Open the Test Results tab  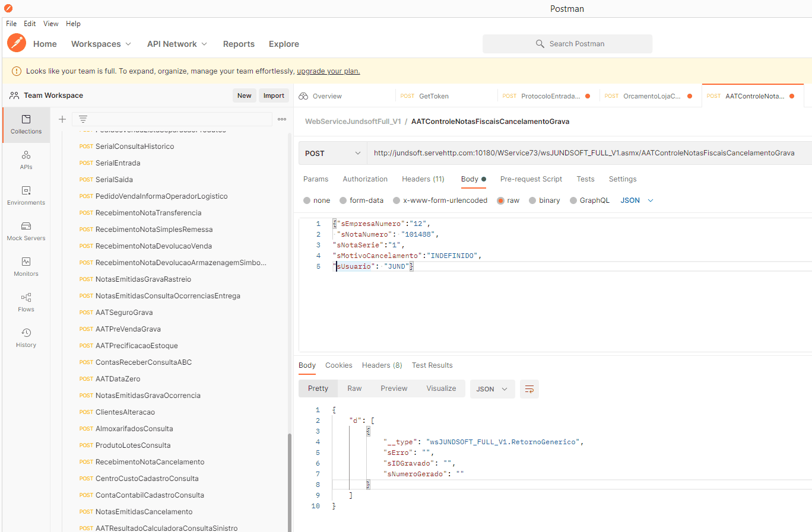click(432, 365)
